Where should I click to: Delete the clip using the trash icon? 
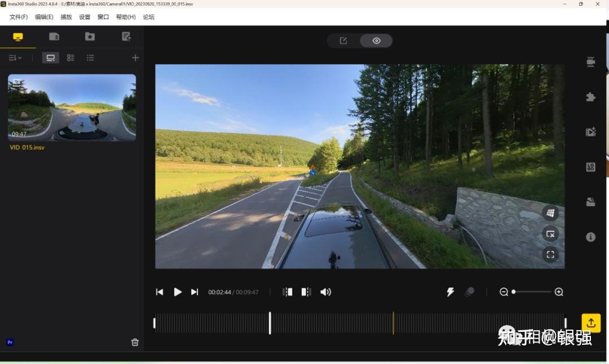[x=135, y=342]
